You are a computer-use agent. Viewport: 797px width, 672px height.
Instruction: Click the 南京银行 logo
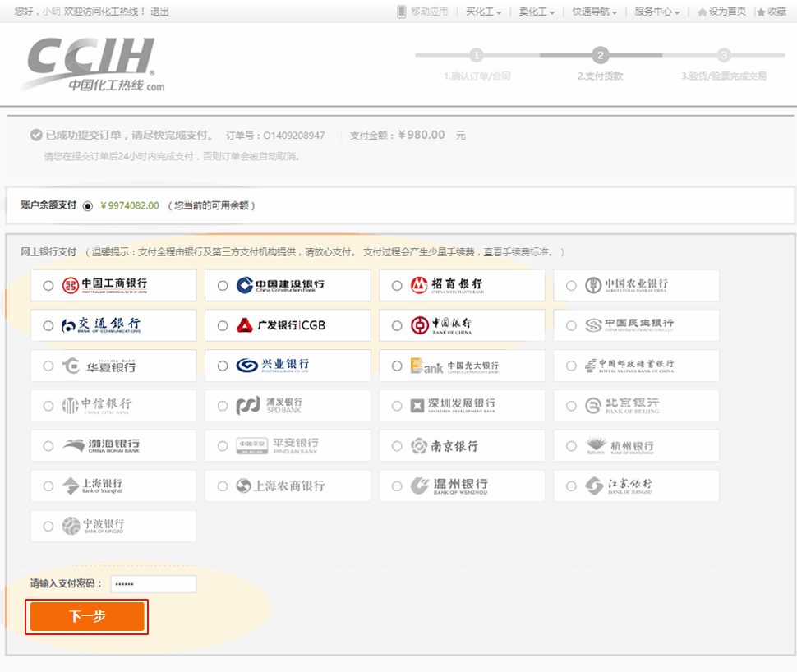point(445,446)
